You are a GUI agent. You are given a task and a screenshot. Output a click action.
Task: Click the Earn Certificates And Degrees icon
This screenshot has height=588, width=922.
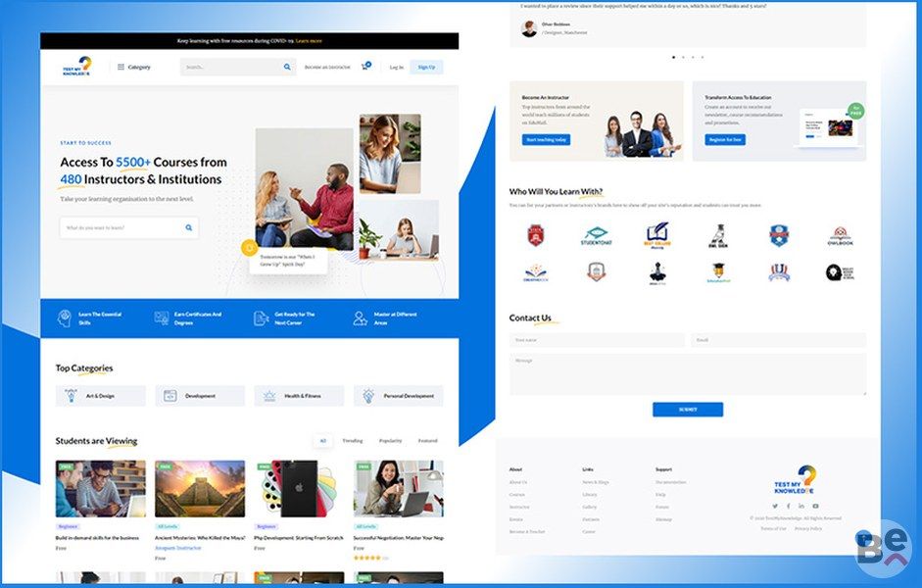pos(162,318)
